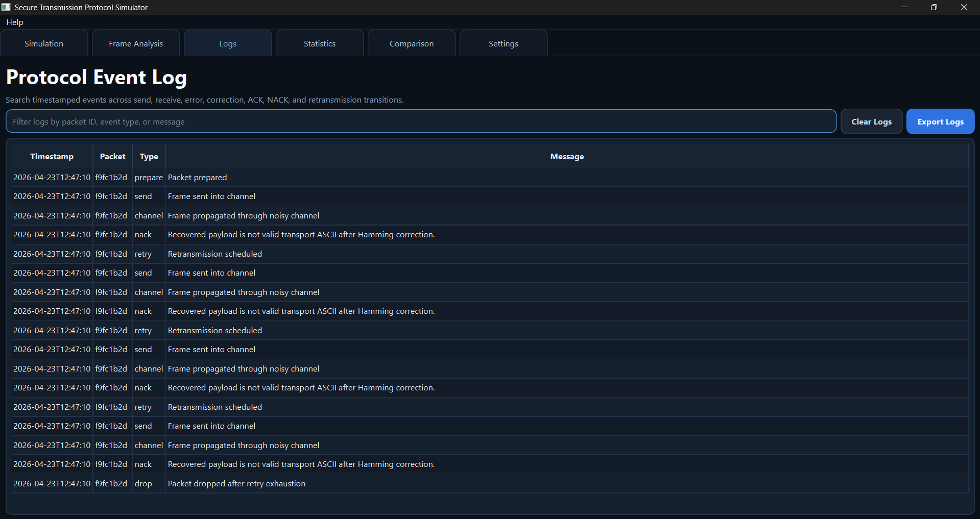Minimize the Protocol Simulator window
Image resolution: width=980 pixels, height=519 pixels.
point(904,7)
